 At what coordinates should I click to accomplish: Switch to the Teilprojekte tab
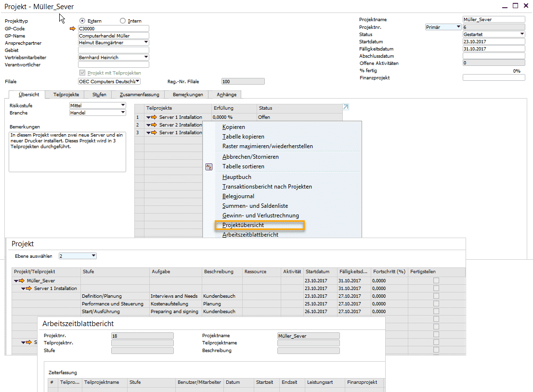point(66,94)
